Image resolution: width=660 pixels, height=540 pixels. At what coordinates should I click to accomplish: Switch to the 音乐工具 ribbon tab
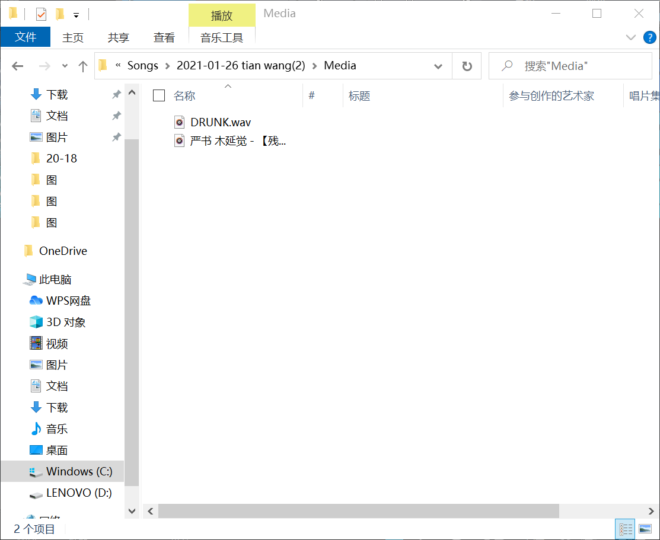(x=221, y=38)
